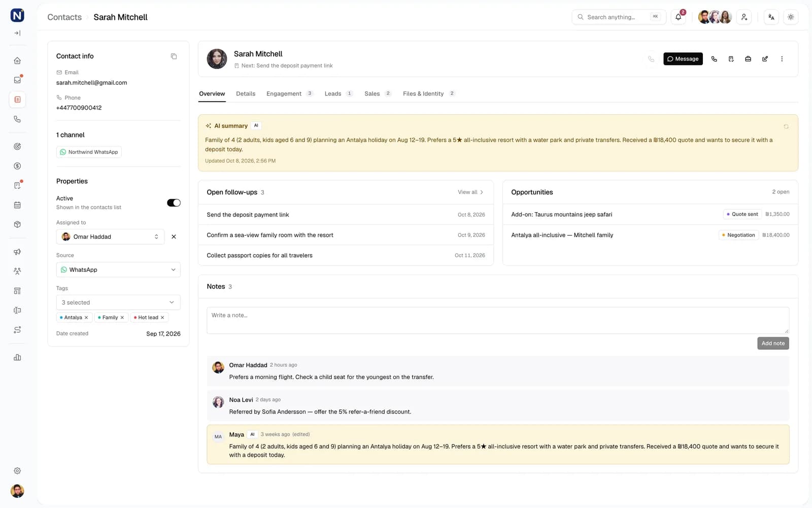Open the Source WhatsApp dropdown
The width and height of the screenshot is (812, 508).
pos(118,270)
